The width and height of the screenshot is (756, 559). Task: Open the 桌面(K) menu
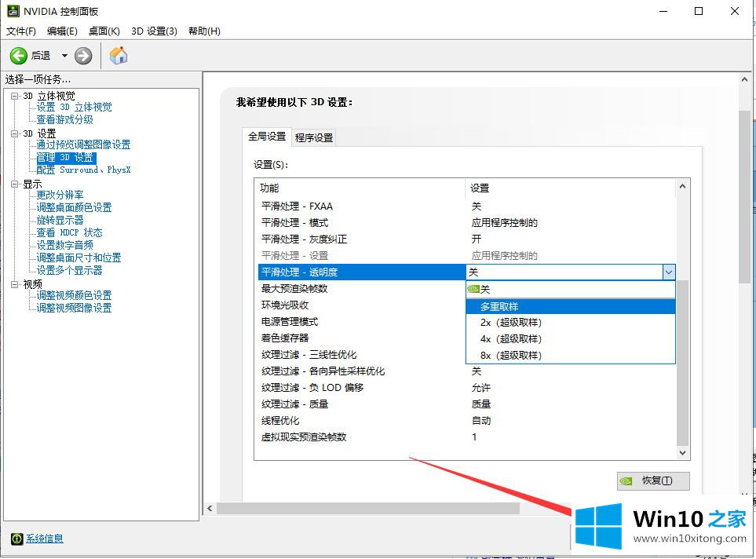(104, 31)
